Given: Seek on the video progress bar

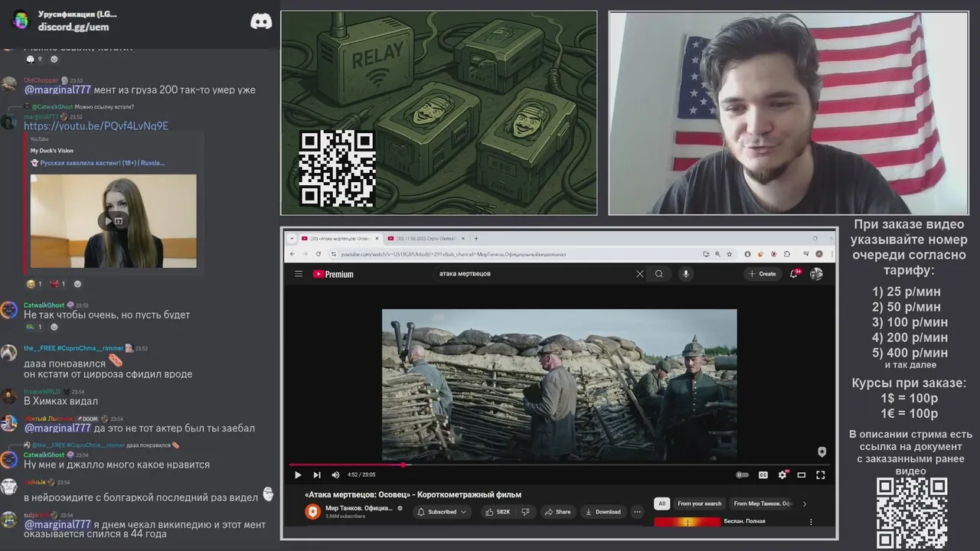Looking at the screenshot, I should 559,465.
